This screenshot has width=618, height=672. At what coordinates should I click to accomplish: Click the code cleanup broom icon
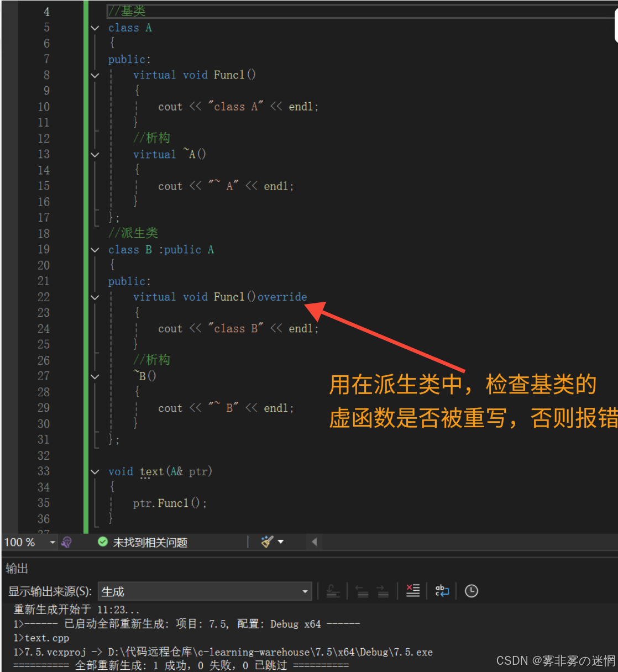[x=267, y=542]
